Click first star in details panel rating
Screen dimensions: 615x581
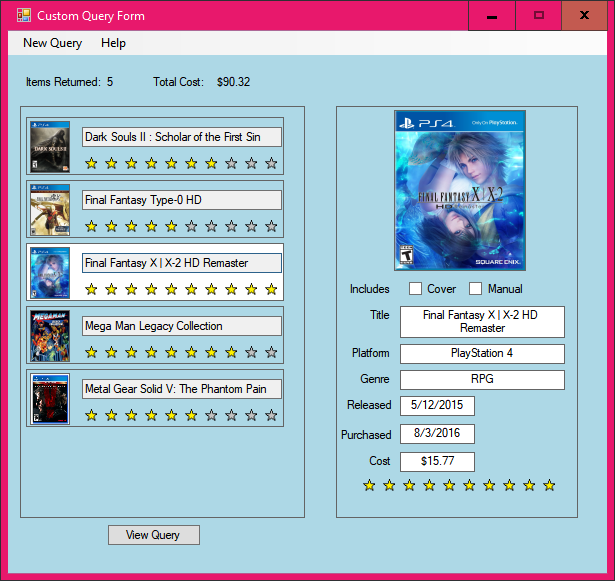[369, 486]
